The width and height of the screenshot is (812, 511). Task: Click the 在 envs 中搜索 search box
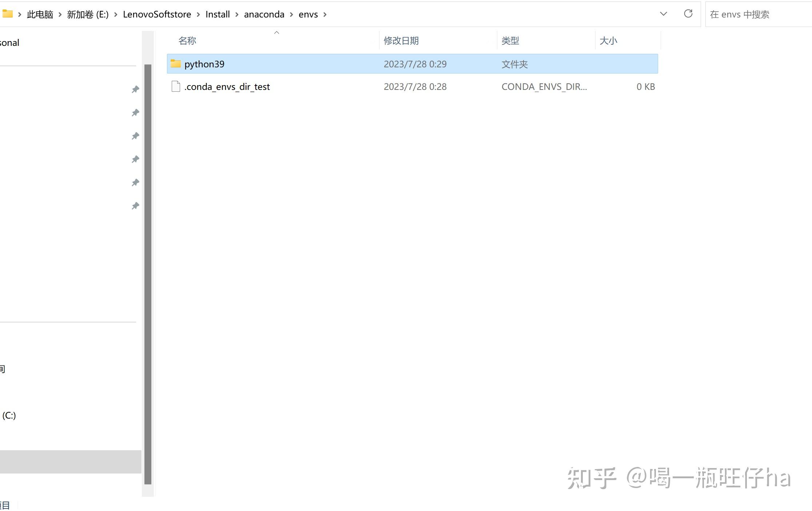tap(759, 14)
